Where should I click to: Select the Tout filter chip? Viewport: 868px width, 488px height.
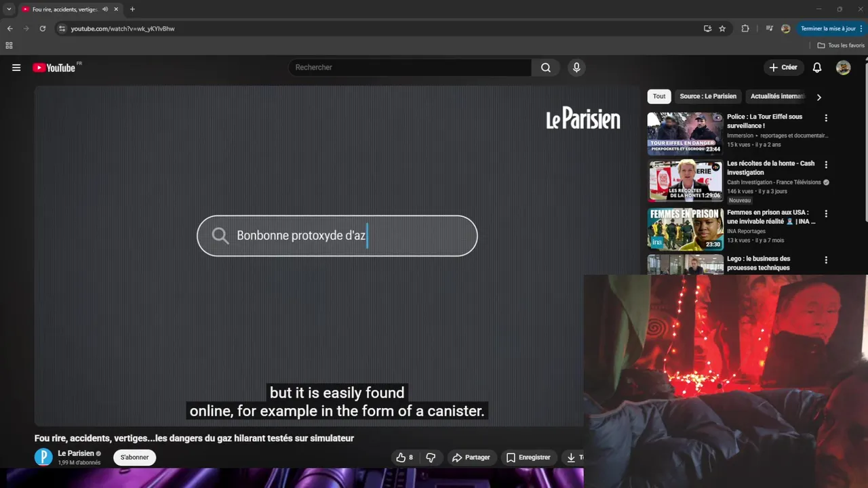coord(659,96)
